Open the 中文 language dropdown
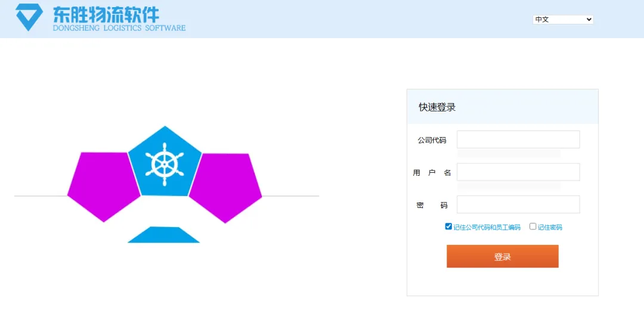This screenshot has height=317, width=644. point(562,20)
